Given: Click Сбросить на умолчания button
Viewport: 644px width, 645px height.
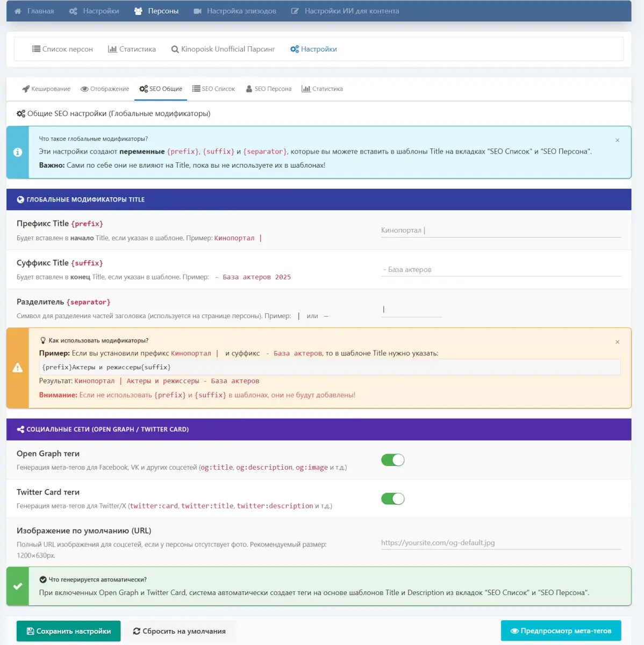Looking at the screenshot, I should pyautogui.click(x=179, y=631).
